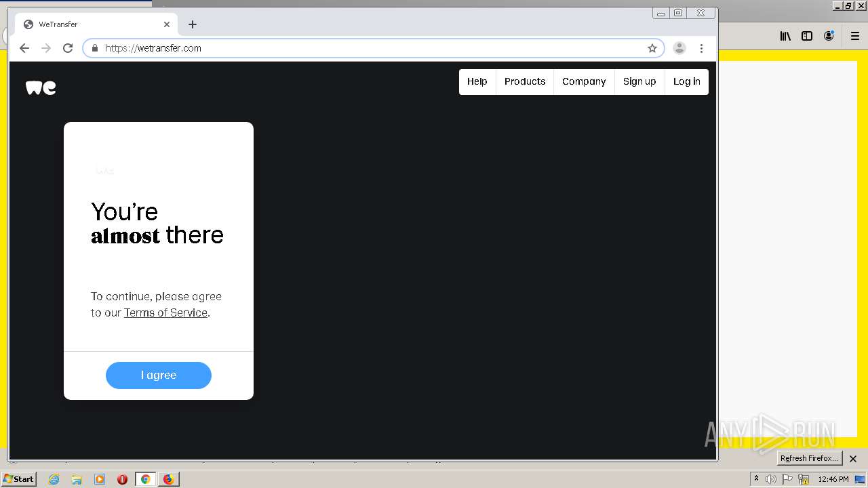
Task: Open the Chrome three-dot menu
Action: (x=701, y=48)
